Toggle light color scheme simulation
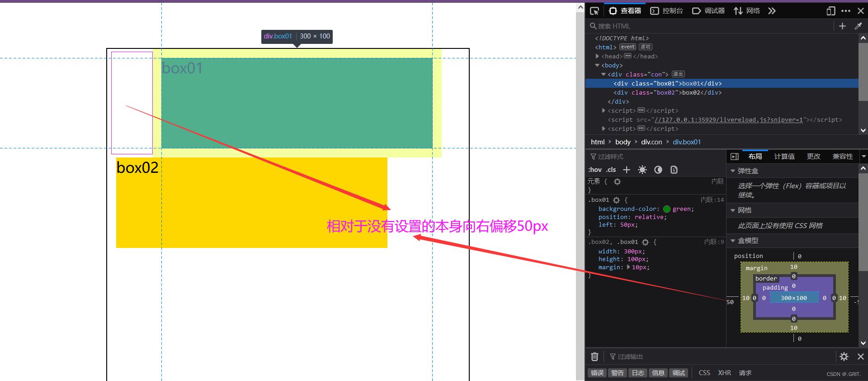Image resolution: width=868 pixels, height=381 pixels. click(x=642, y=170)
